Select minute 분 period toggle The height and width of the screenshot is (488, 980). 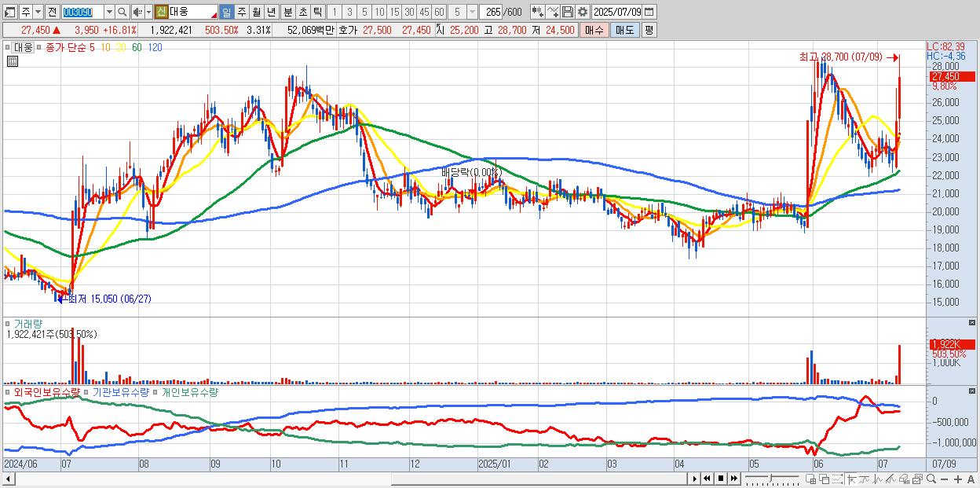coord(287,12)
